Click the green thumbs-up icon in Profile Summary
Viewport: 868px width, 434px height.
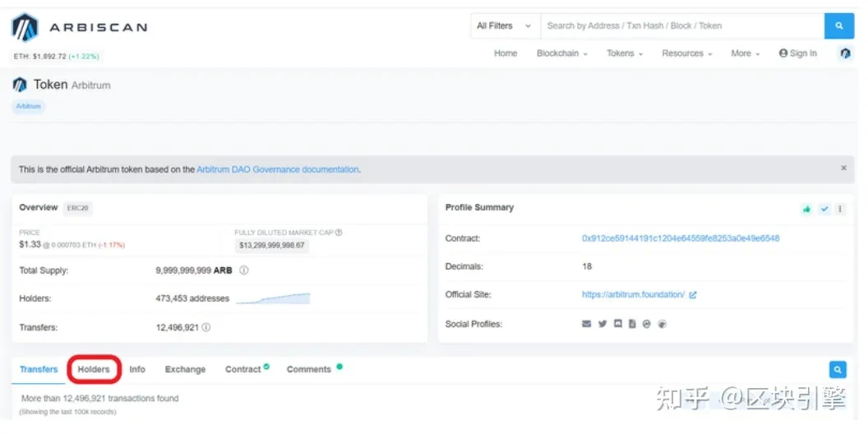coord(807,210)
